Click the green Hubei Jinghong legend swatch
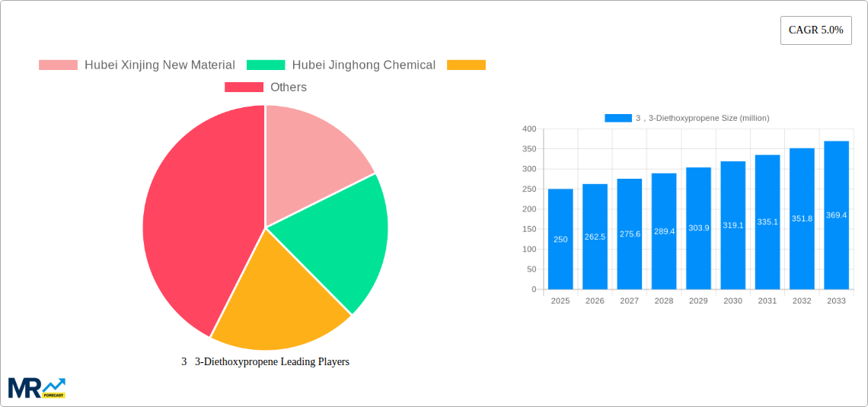This screenshot has width=868, height=407. 266,65
